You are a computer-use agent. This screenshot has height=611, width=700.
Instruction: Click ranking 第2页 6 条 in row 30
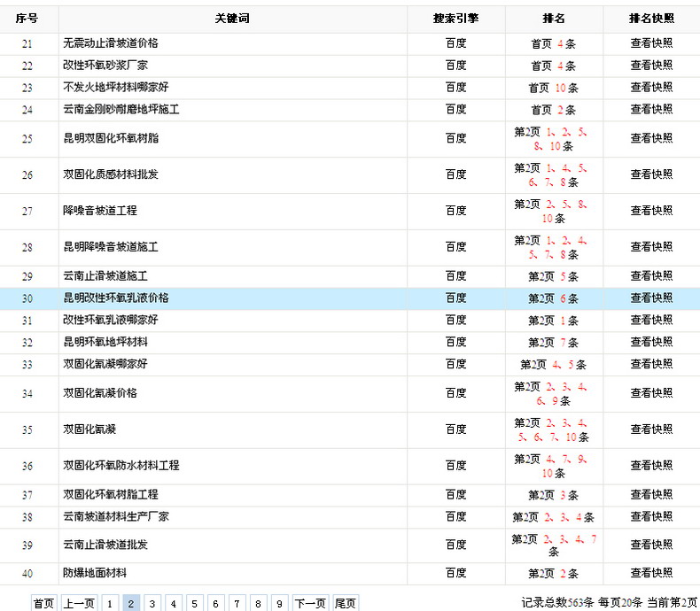click(554, 298)
